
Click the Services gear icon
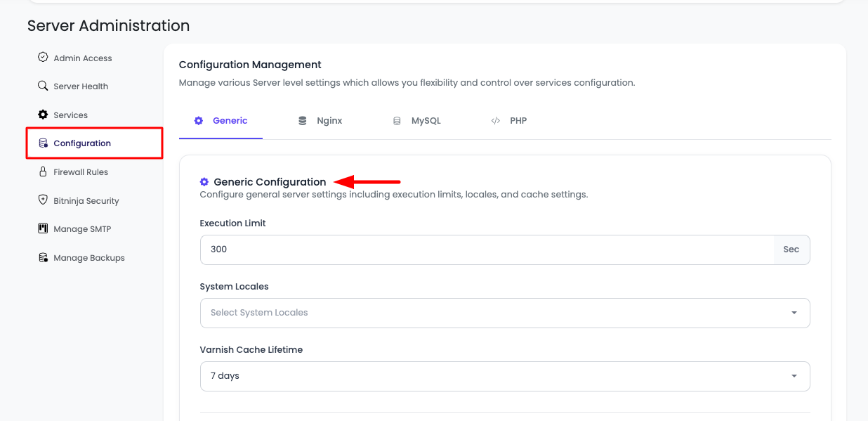pos(43,115)
